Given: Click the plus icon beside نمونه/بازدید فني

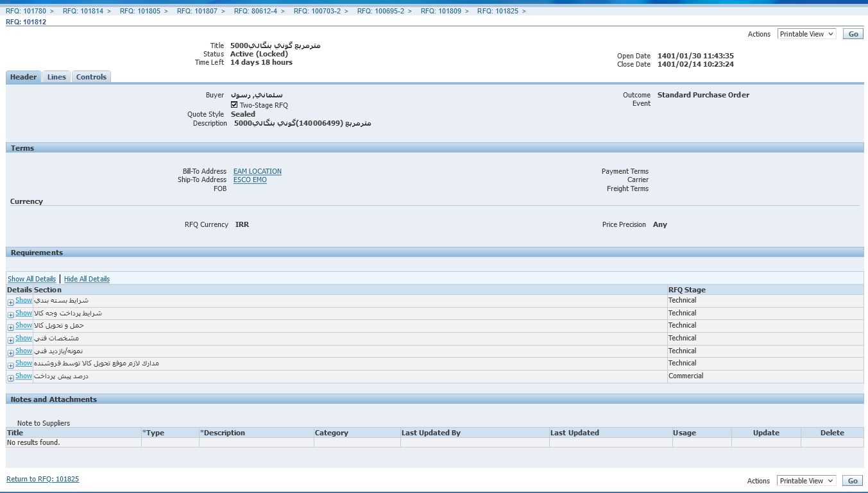Looking at the screenshot, I should click(x=10, y=353).
